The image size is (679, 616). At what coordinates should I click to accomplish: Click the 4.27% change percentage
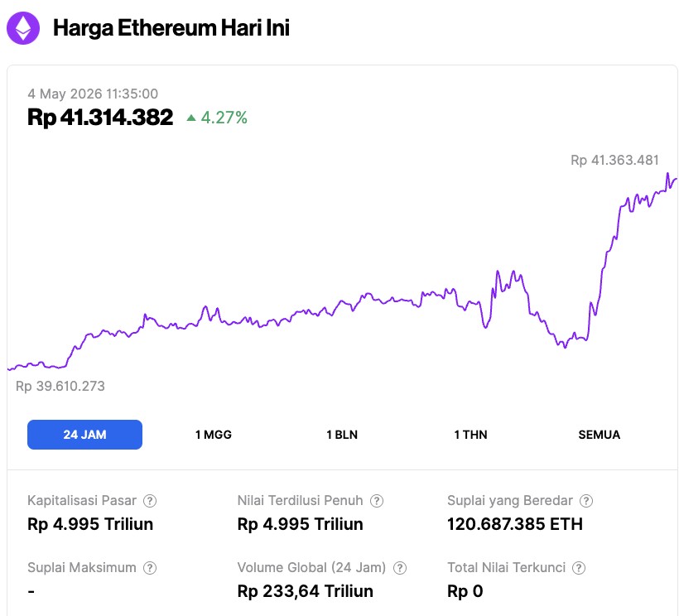pyautogui.click(x=224, y=118)
